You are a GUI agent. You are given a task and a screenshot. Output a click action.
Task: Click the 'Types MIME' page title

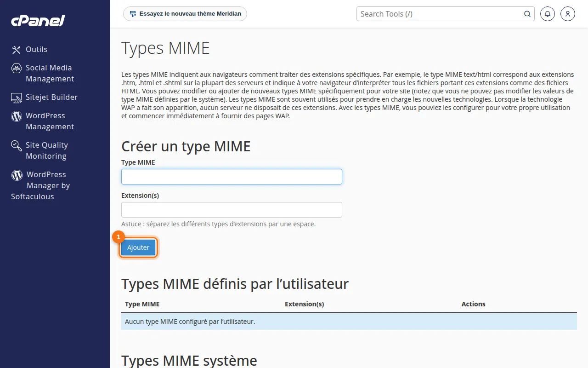click(165, 48)
